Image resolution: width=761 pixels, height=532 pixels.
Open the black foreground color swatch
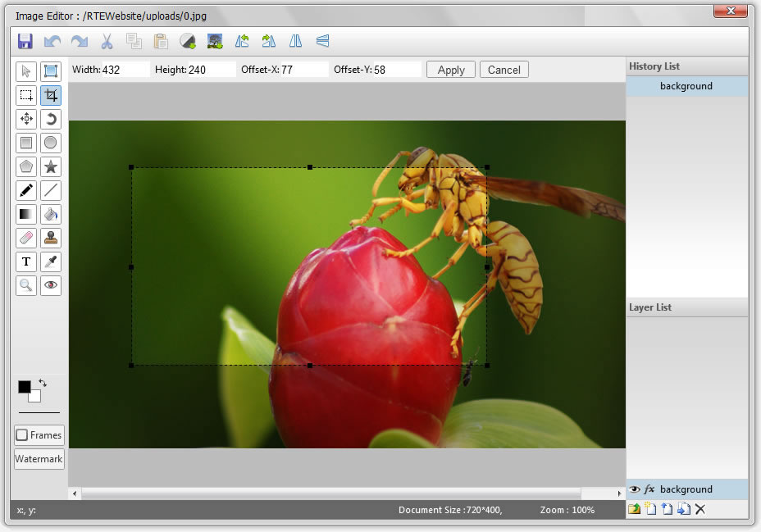24,386
